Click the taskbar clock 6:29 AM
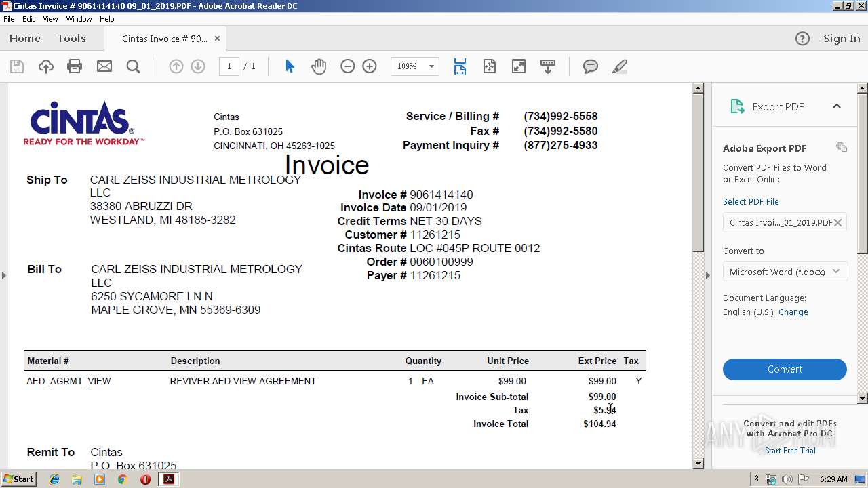The height and width of the screenshot is (488, 868). point(833,479)
